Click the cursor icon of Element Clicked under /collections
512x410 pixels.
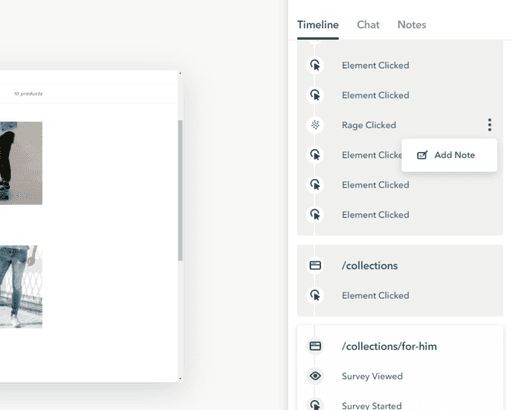(x=315, y=295)
